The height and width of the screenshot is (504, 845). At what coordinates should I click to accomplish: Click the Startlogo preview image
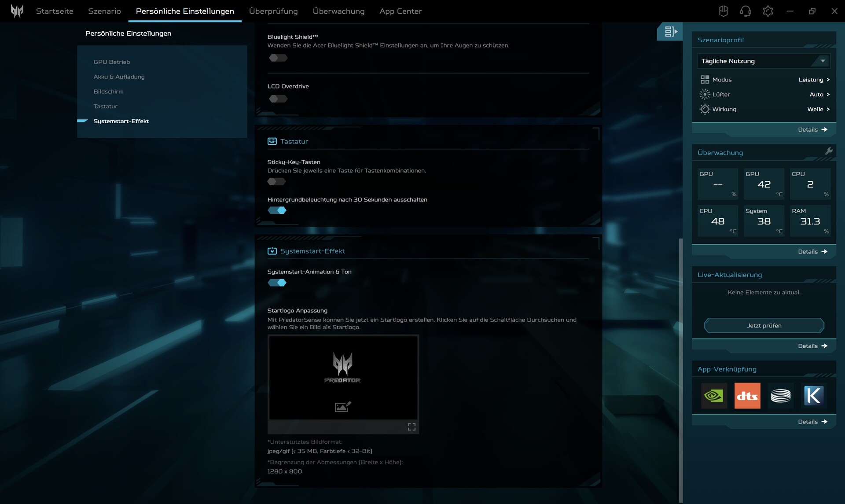343,378
